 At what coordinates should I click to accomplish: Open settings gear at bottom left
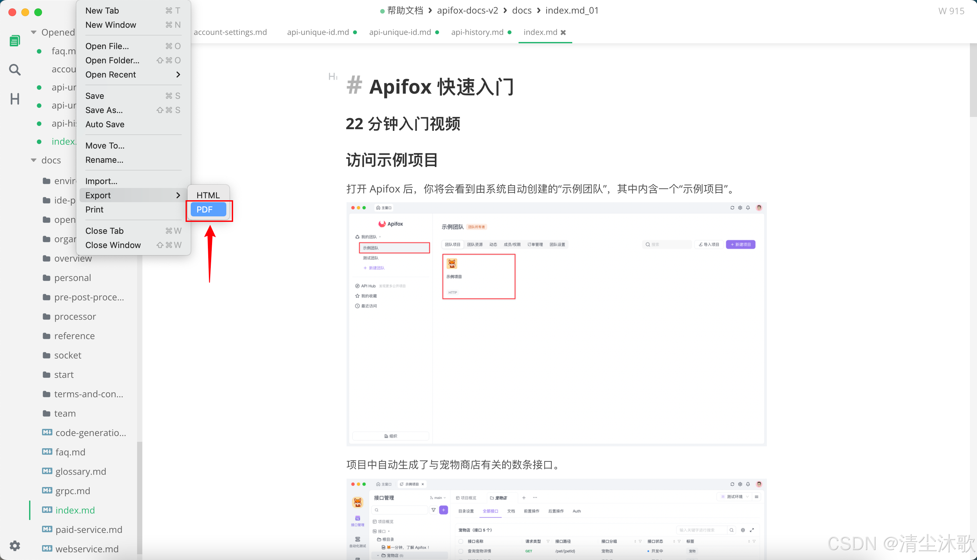click(15, 545)
